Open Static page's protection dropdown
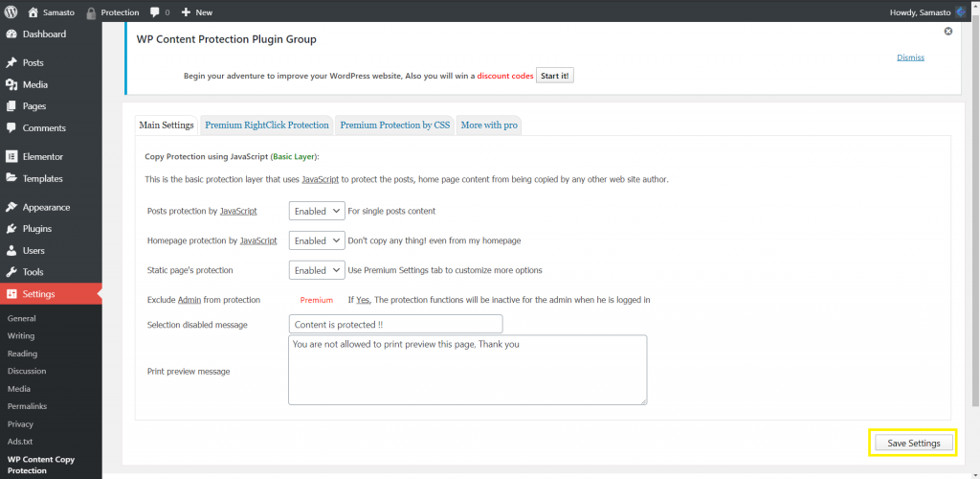980x479 pixels. tap(316, 270)
